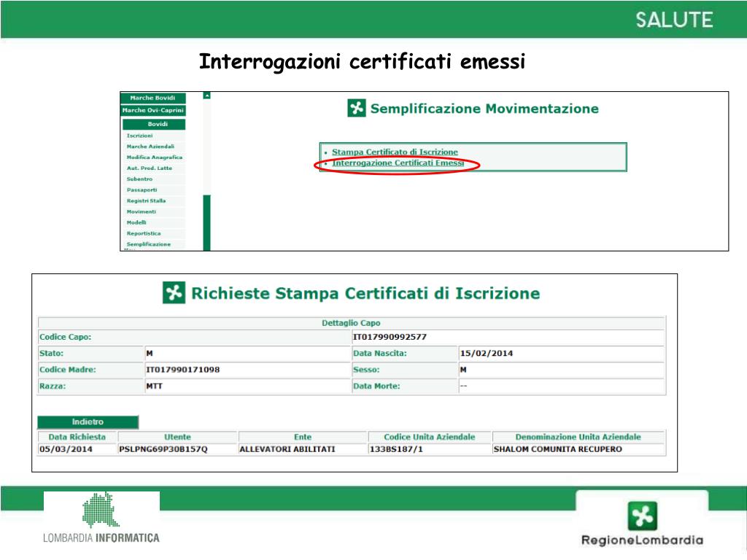Open Reportistica sidebar entry
The width and height of the screenshot is (747, 560).
tap(144, 233)
